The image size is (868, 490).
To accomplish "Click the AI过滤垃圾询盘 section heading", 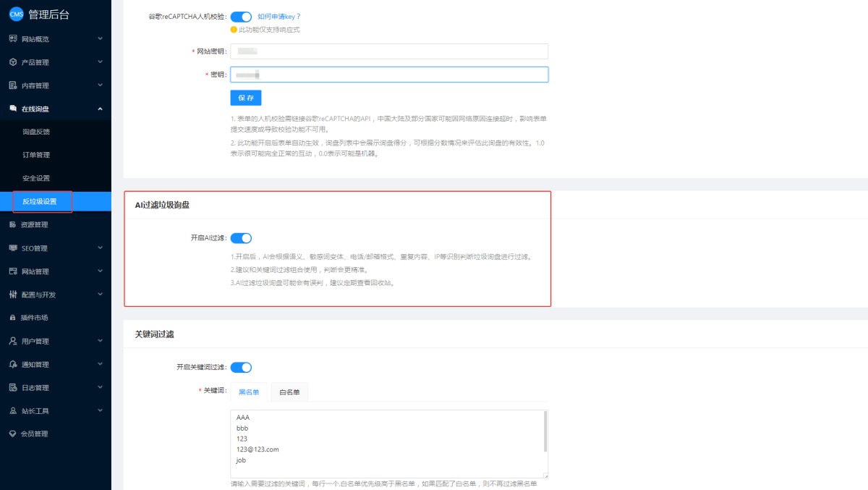I will point(163,206).
